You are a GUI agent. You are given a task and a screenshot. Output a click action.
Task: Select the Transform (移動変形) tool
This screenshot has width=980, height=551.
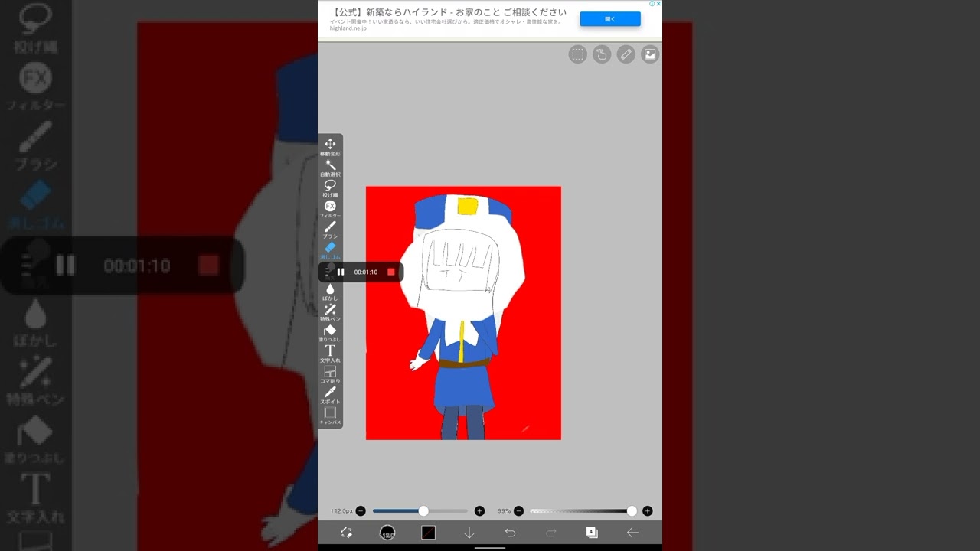tap(330, 145)
